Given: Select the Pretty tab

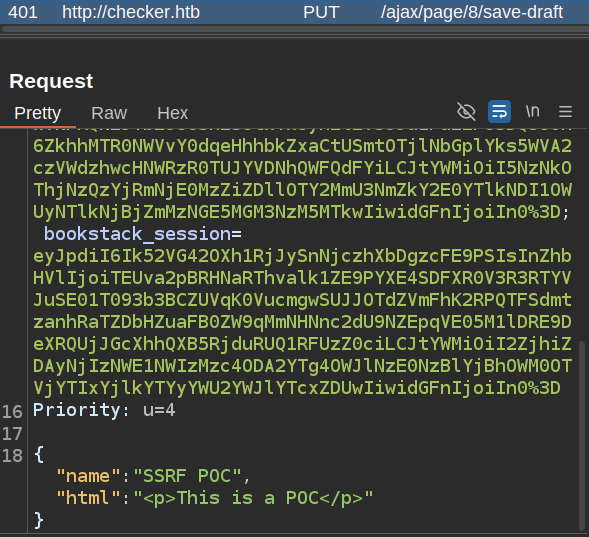Looking at the screenshot, I should [x=38, y=113].
